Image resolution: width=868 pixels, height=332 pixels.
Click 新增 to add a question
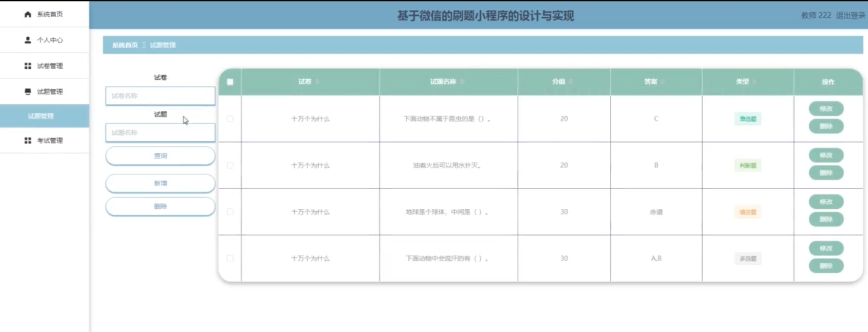click(160, 183)
